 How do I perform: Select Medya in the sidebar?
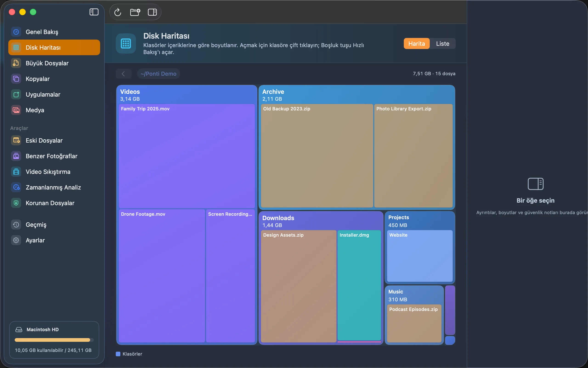coord(54,110)
